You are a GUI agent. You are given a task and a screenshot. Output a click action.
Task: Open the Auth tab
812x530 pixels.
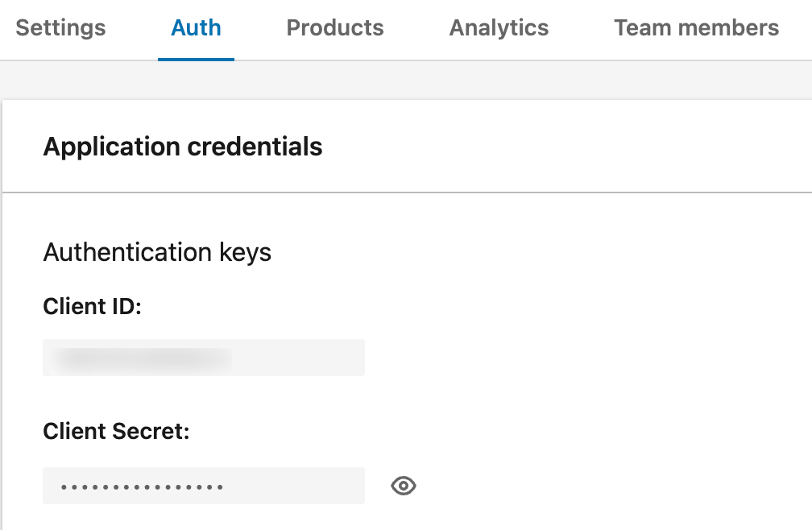pos(196,27)
